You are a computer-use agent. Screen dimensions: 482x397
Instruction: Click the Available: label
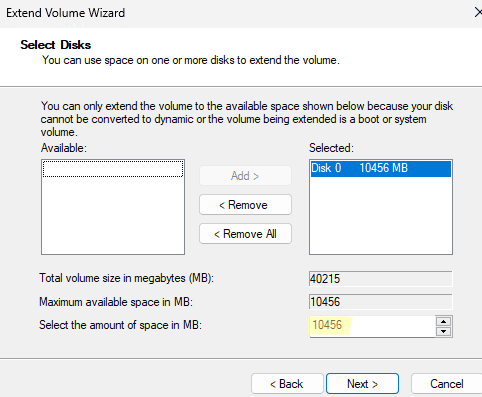coord(64,148)
